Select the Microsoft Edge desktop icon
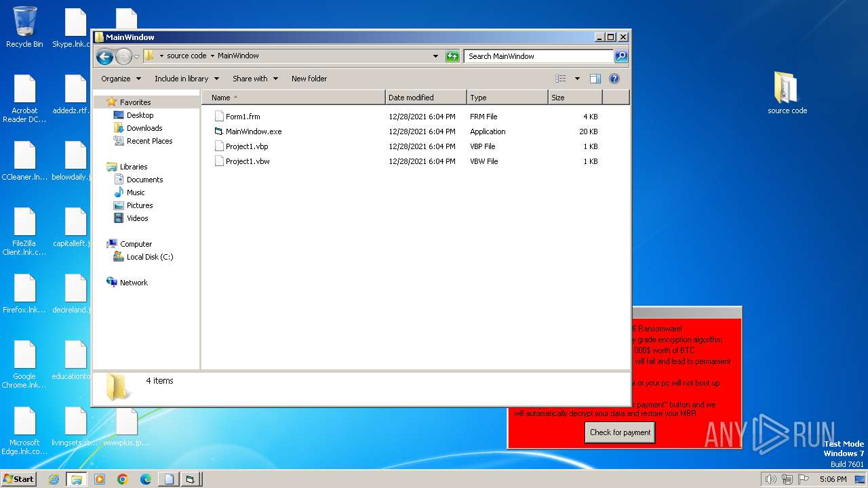868x488 pixels. pyautogui.click(x=24, y=431)
